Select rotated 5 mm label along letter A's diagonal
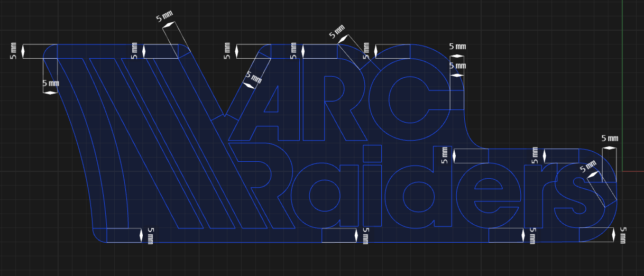Screen dimensions: 644x276 point(253,77)
